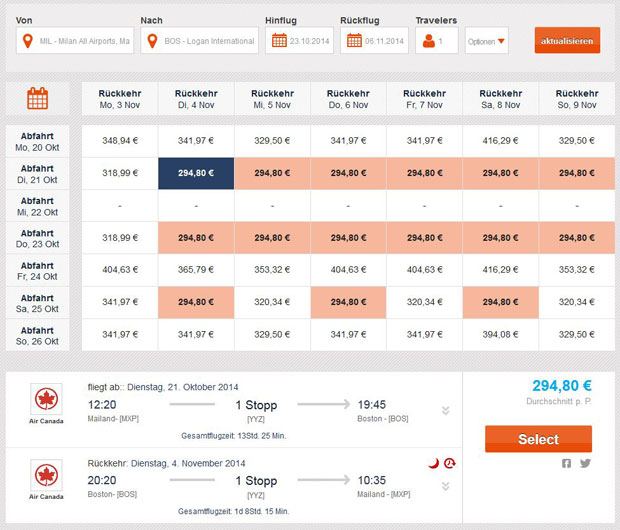Screen dimensions: 620x530
Task: Click the location pin in the Nach field
Action: click(153, 41)
